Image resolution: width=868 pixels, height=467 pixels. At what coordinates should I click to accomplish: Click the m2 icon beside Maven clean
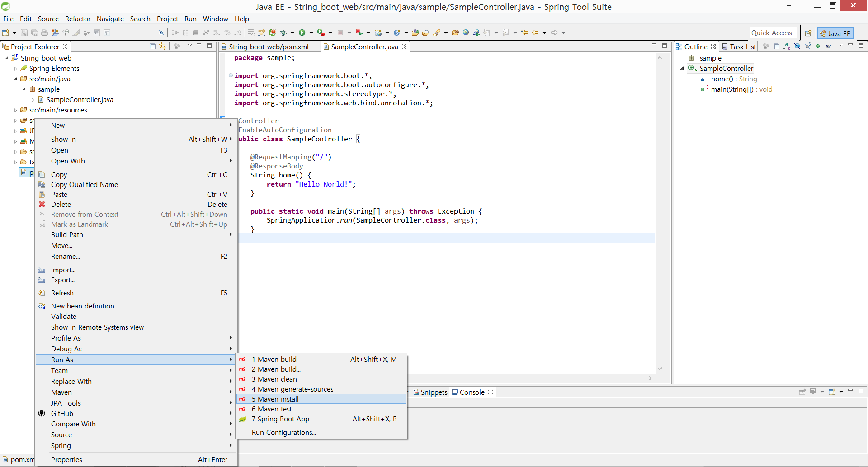(242, 379)
